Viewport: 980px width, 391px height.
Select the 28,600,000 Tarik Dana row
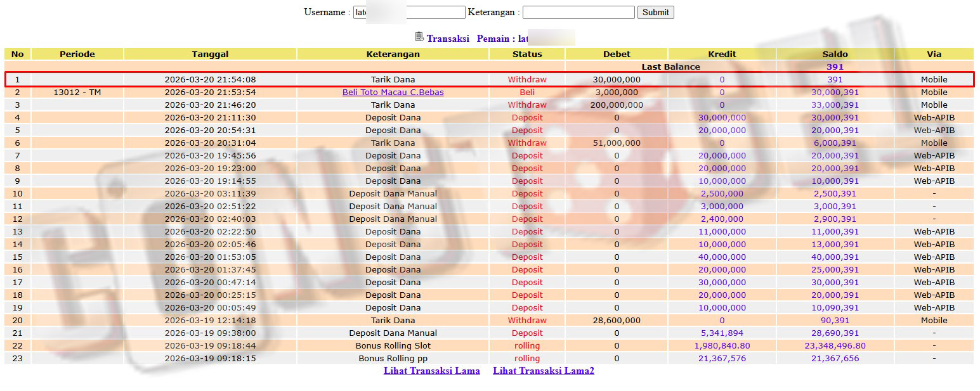click(x=489, y=321)
